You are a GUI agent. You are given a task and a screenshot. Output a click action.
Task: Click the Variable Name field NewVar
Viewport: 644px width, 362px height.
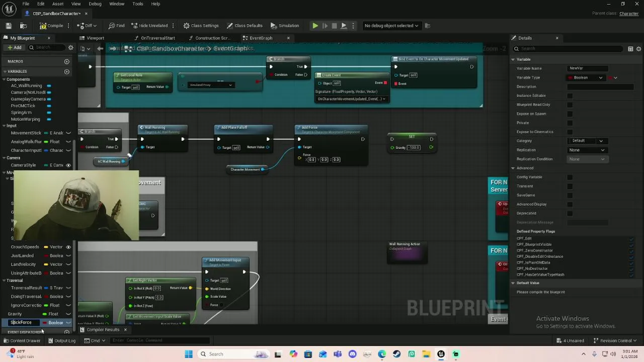[x=587, y=68]
